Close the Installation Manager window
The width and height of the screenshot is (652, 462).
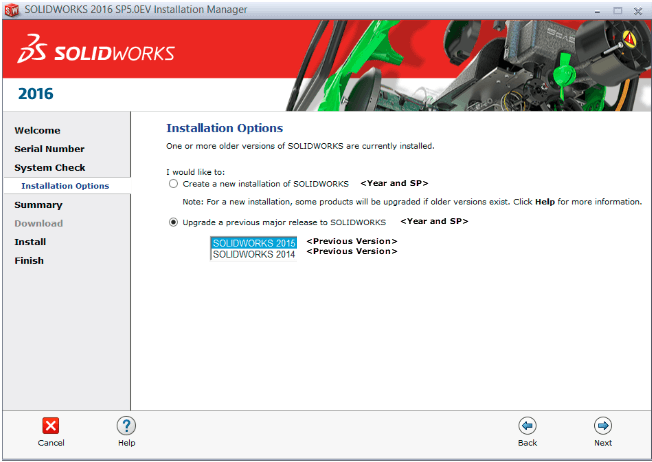tap(638, 11)
